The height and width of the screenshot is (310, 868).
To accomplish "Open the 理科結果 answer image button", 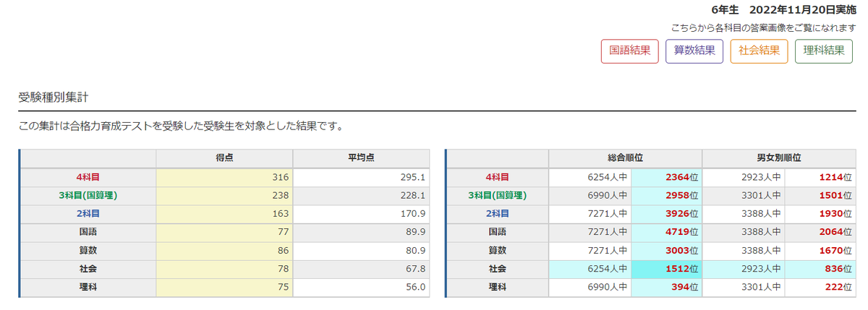I will (x=824, y=51).
